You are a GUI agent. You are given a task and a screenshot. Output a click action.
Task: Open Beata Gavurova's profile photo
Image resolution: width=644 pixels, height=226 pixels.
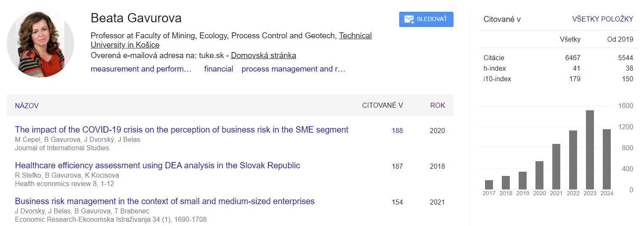point(40,44)
